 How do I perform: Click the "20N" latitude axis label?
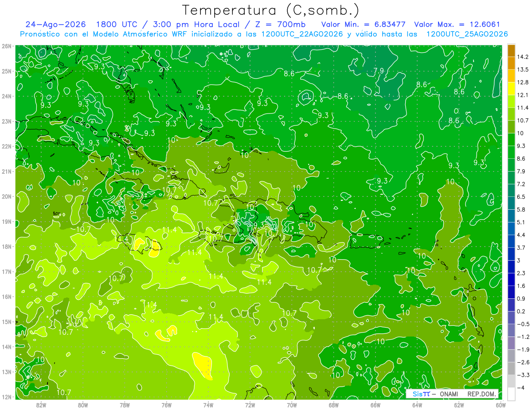[6, 196]
